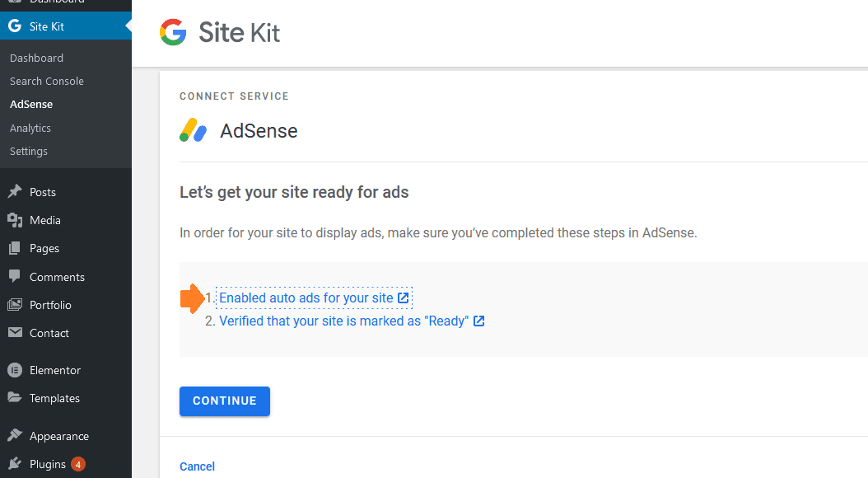Click the Templates folder icon
868x478 pixels.
(15, 397)
